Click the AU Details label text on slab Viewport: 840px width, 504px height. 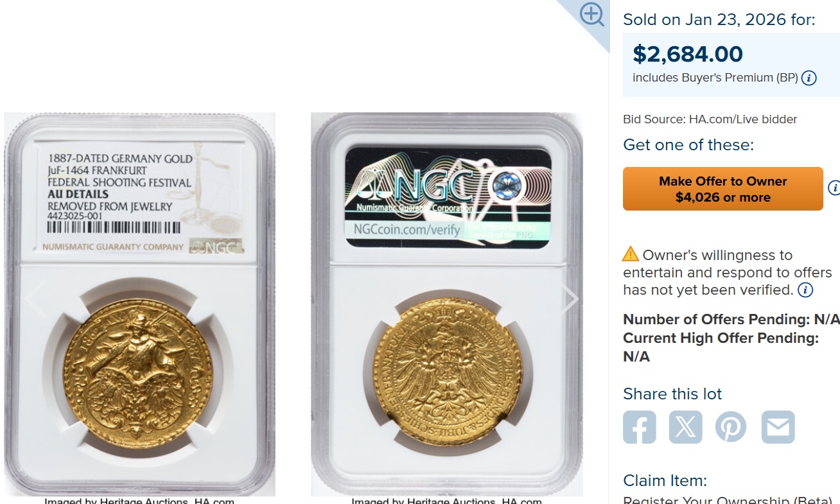click(x=78, y=194)
